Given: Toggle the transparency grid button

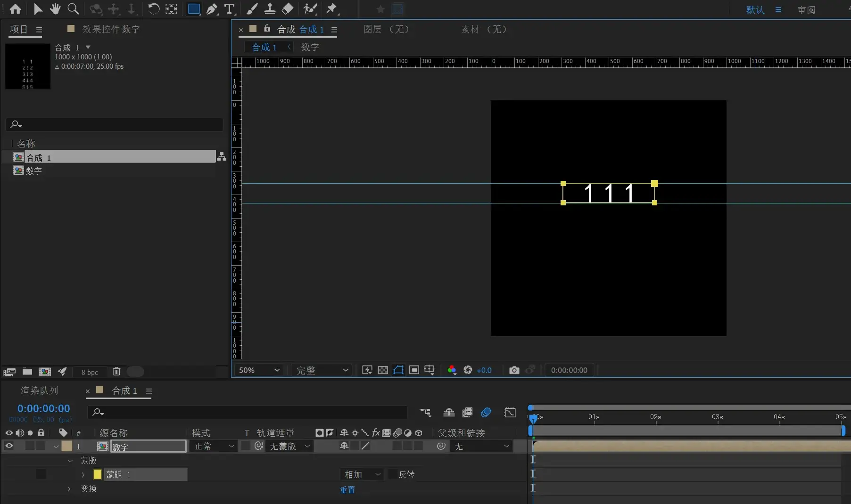Looking at the screenshot, I should tap(383, 370).
